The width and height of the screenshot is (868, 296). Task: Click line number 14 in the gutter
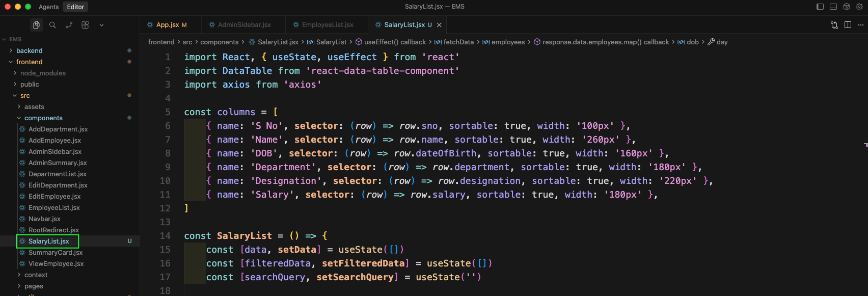165,236
